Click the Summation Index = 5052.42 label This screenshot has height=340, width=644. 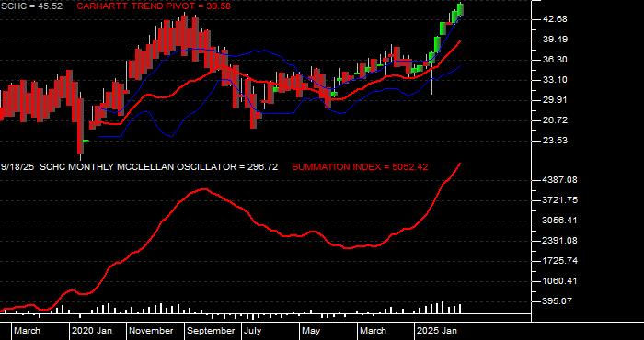(x=360, y=167)
